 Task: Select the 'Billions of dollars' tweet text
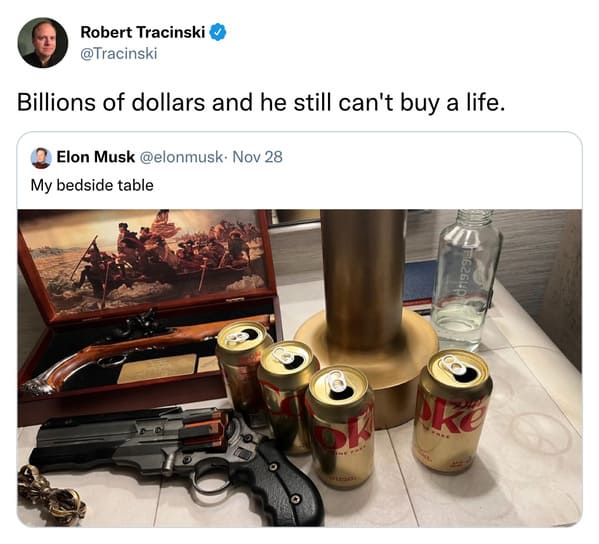261,102
